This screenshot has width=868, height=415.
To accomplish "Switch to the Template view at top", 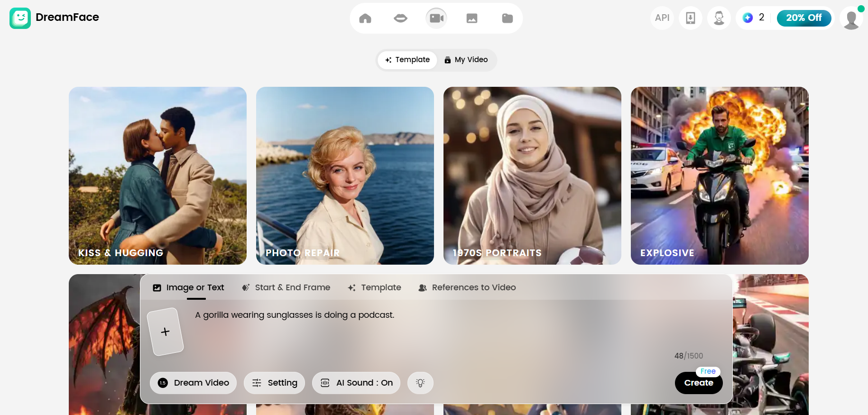I will [407, 60].
